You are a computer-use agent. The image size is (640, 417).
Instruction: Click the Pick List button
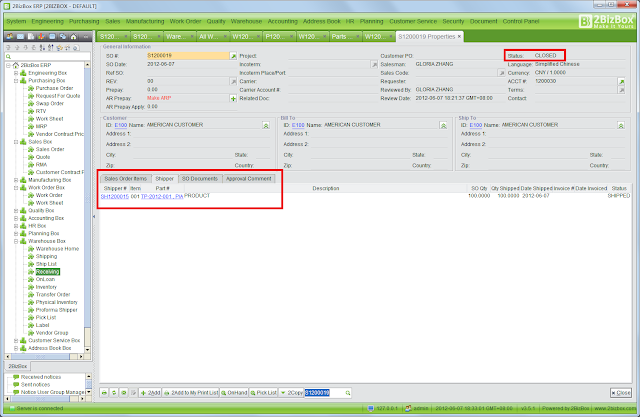(x=264, y=393)
